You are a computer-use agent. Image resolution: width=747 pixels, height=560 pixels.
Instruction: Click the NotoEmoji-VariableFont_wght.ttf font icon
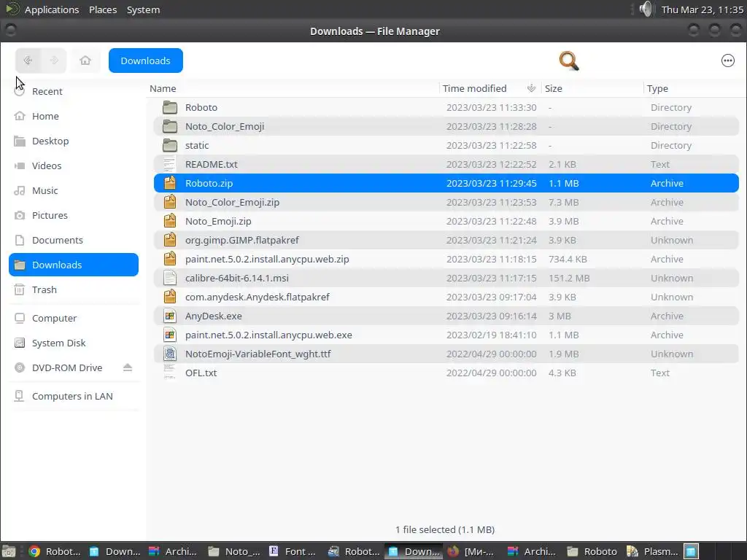click(169, 354)
